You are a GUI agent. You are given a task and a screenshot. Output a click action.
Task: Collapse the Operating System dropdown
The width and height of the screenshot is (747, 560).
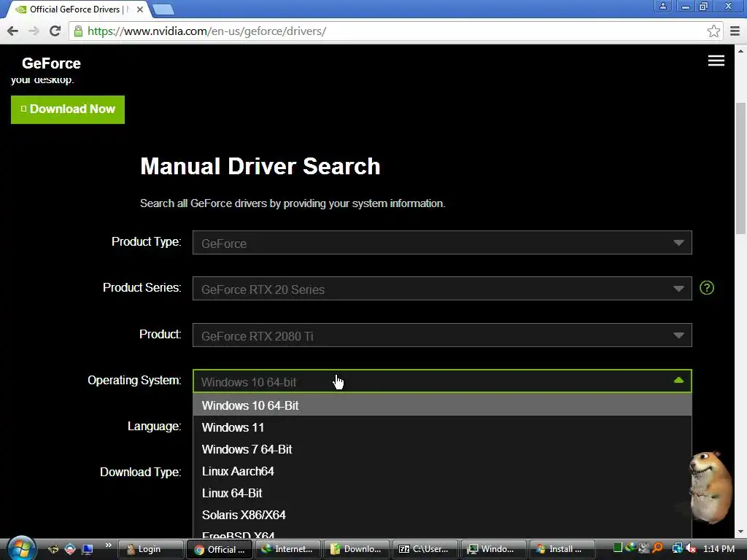pos(442,381)
